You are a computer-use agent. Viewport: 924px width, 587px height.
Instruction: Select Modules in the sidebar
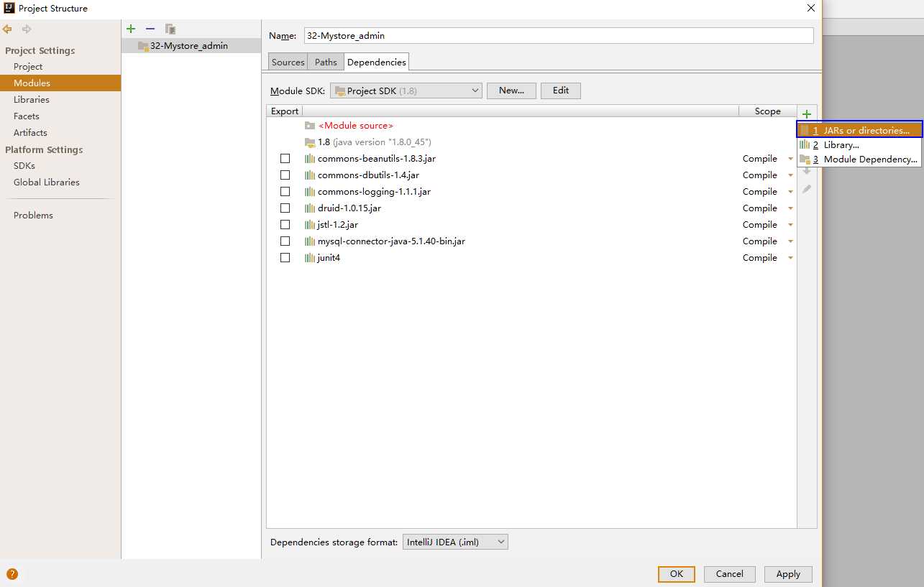click(60, 83)
